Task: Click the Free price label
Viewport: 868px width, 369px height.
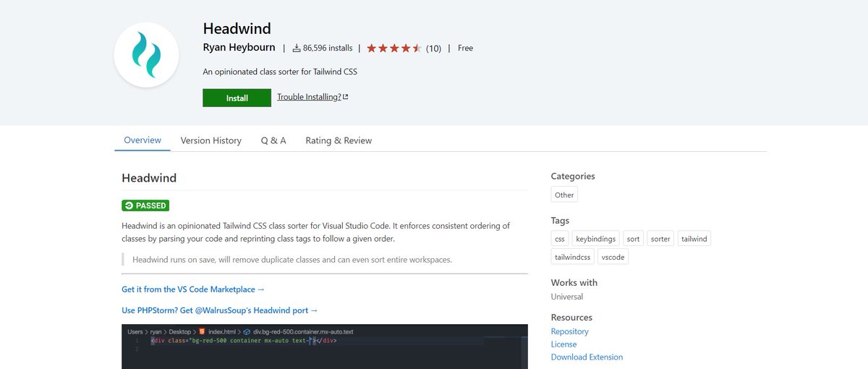Action: click(x=465, y=48)
